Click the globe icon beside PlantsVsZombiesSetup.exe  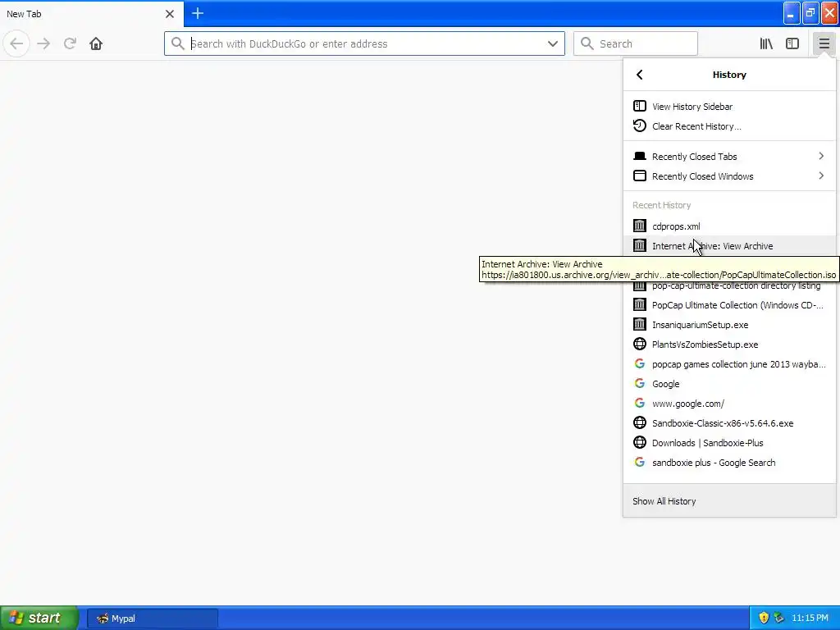coord(640,344)
